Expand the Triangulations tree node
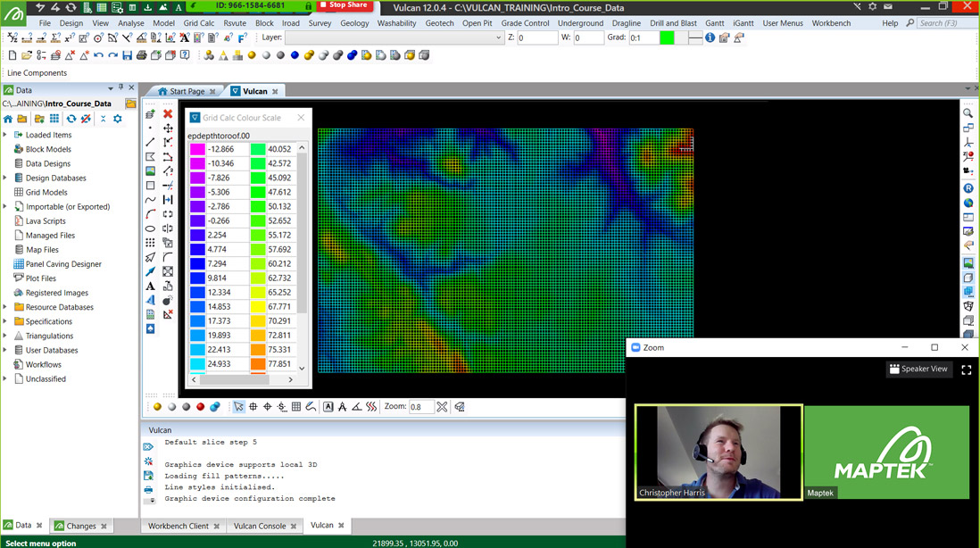Image resolution: width=980 pixels, height=548 pixels. pyautogui.click(x=5, y=336)
